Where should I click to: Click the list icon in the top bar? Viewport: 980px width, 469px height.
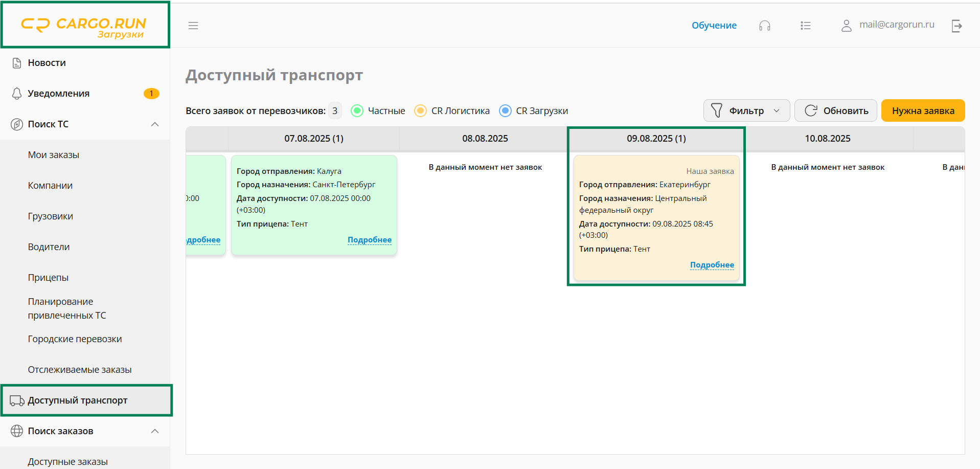805,26
